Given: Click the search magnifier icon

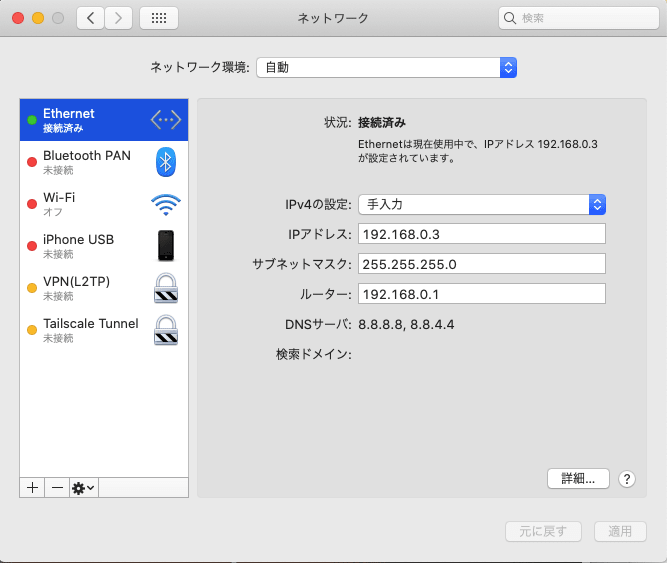Looking at the screenshot, I should tap(510, 18).
